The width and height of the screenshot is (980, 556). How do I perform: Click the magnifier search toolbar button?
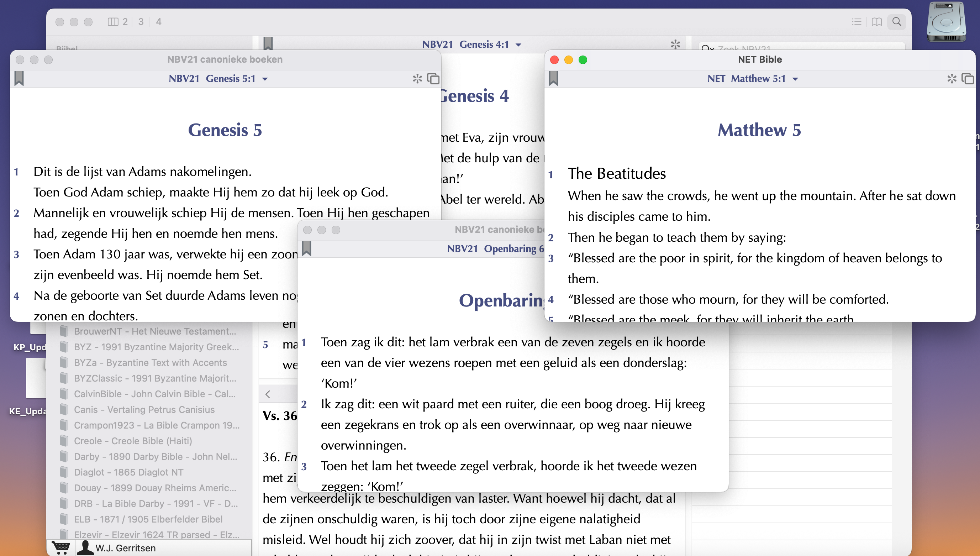[896, 22]
